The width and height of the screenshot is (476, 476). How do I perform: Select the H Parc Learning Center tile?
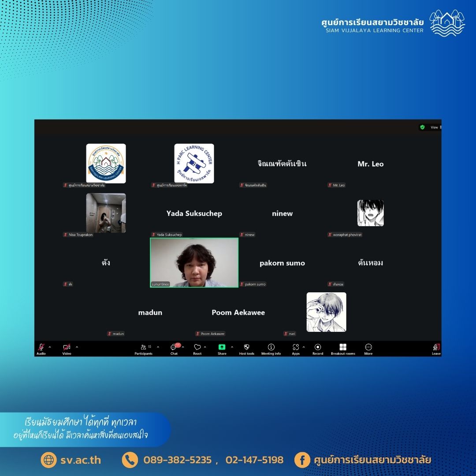point(194,164)
